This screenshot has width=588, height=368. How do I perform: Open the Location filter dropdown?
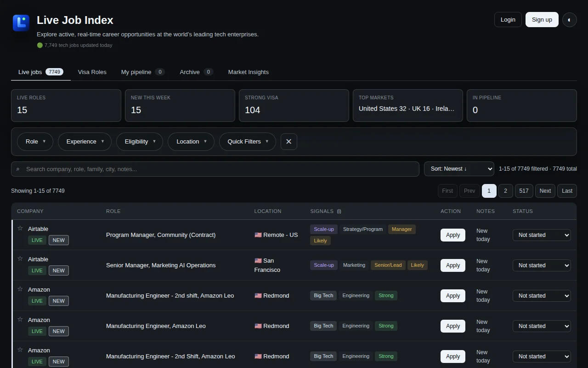(x=191, y=142)
